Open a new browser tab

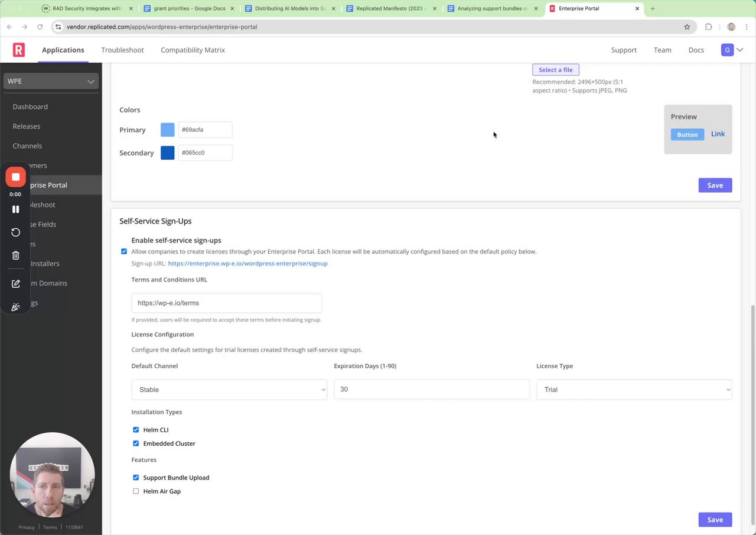[653, 9]
